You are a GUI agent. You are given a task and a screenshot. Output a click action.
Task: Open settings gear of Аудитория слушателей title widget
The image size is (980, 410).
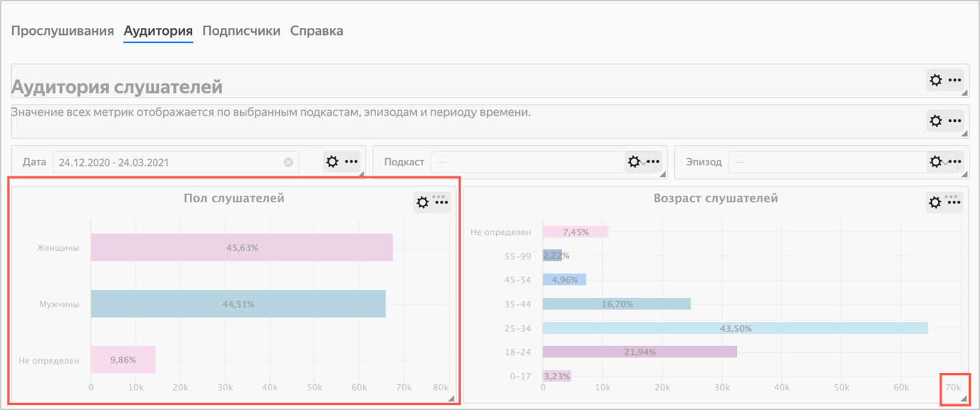tap(936, 81)
